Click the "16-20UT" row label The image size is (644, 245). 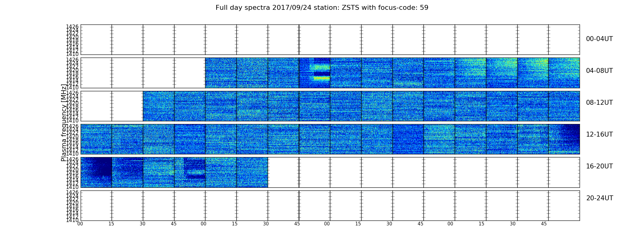[599, 166]
